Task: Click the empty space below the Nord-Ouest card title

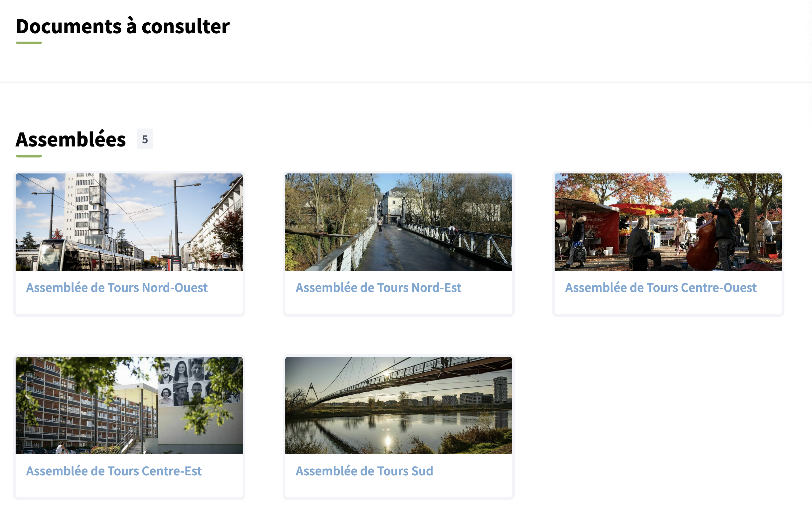Action: (129, 305)
